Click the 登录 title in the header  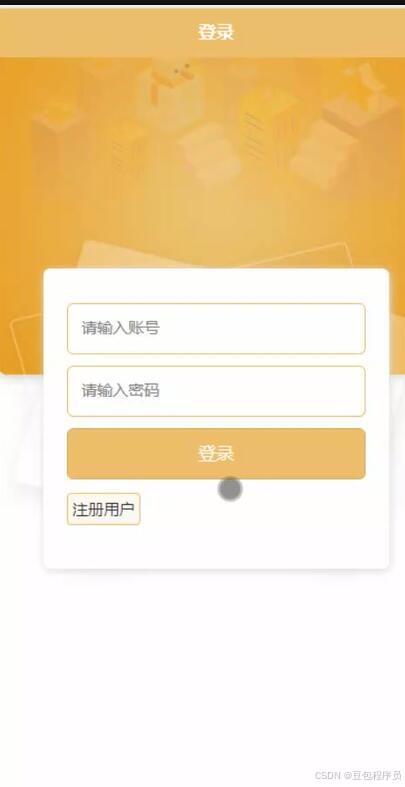pyautogui.click(x=216, y=33)
